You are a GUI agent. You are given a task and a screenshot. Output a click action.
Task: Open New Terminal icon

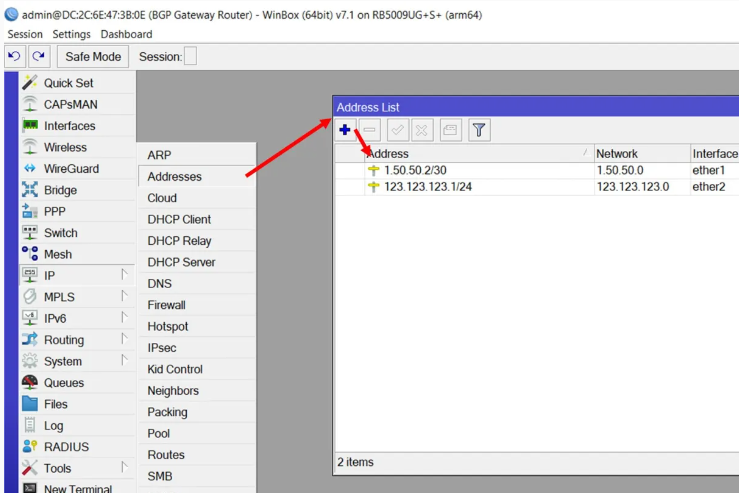click(30, 488)
